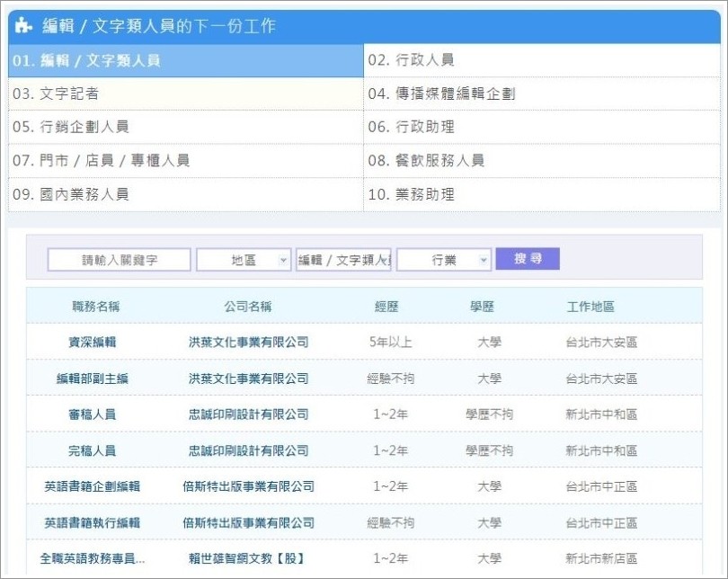The image size is (728, 579).
Task: Click the puzzle icon in the header
Action: pos(24,26)
